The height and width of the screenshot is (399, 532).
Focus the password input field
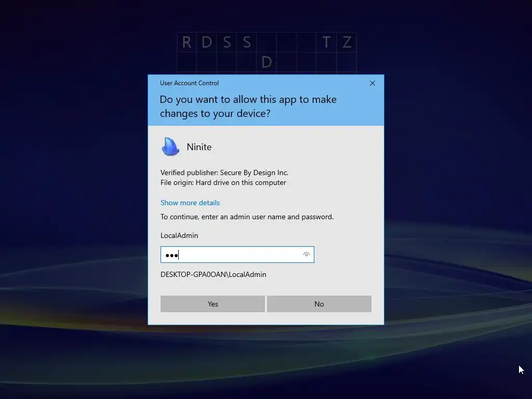(x=237, y=255)
